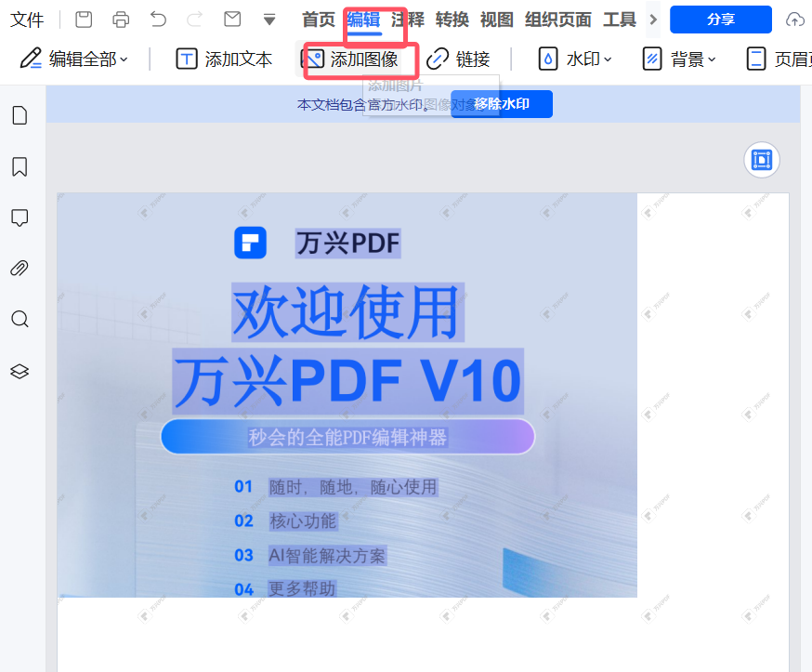
Task: Click the 分享 button
Action: coord(721,19)
